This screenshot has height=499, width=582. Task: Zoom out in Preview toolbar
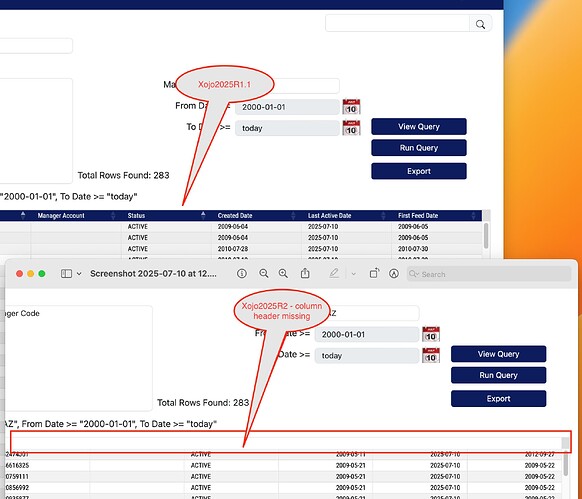(x=264, y=274)
